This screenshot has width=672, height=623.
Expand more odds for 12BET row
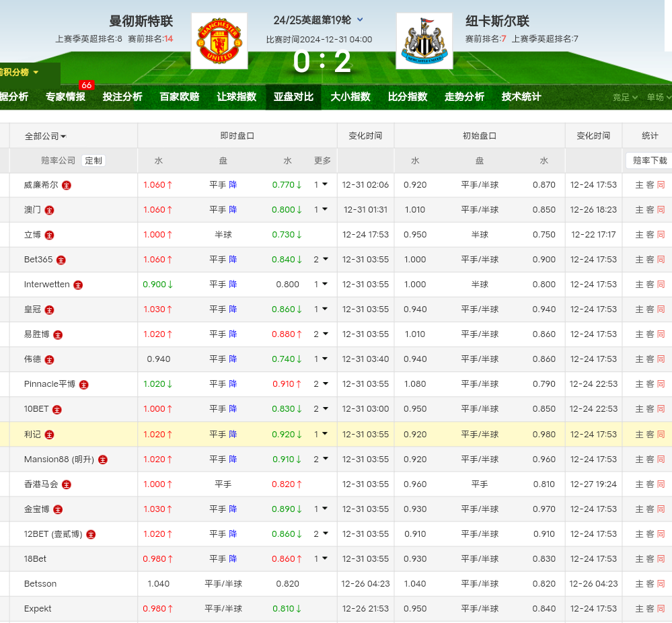(x=321, y=534)
